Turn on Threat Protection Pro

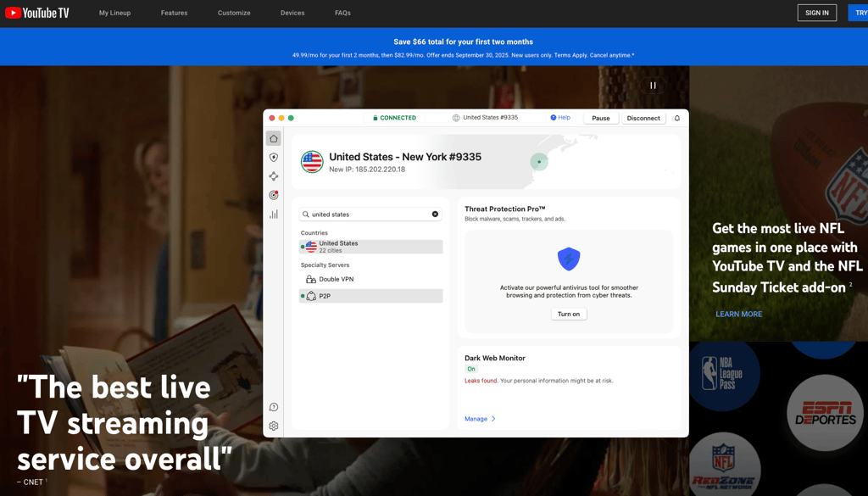coord(569,314)
